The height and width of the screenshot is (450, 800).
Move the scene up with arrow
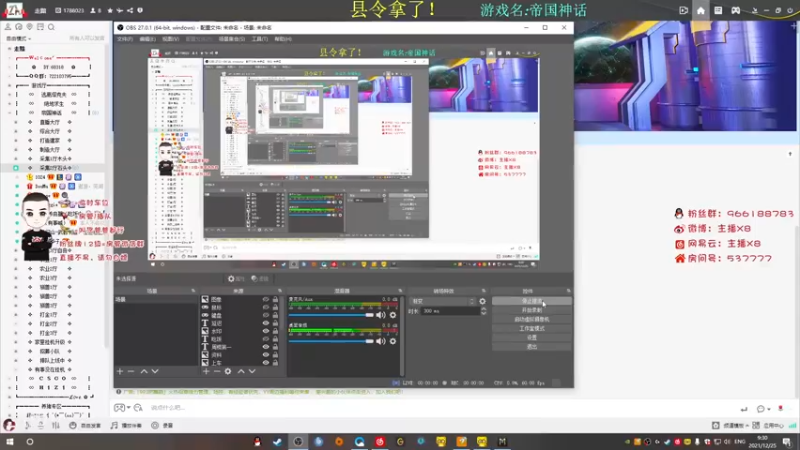(144, 371)
